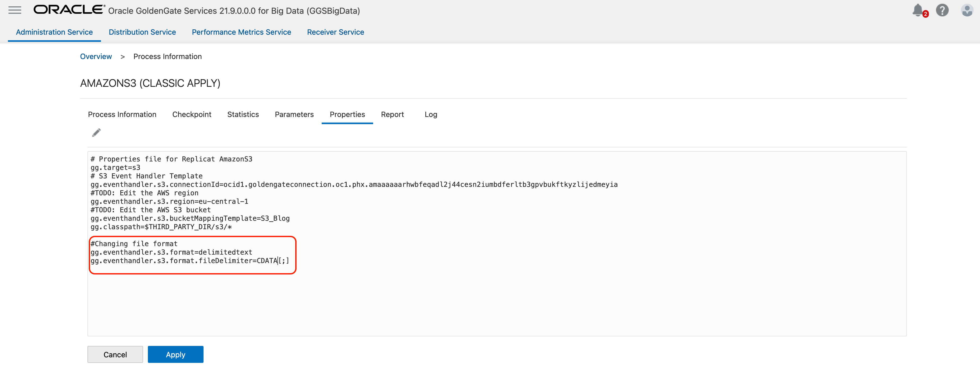Screen dimensions: 980x388
Task: Open the Distribution Service tab
Action: (142, 32)
